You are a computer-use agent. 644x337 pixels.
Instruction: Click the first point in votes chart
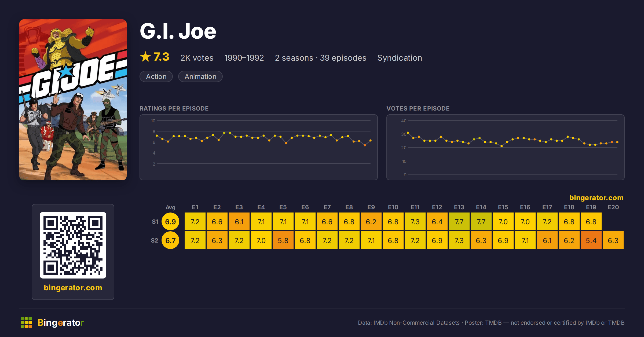click(x=408, y=133)
